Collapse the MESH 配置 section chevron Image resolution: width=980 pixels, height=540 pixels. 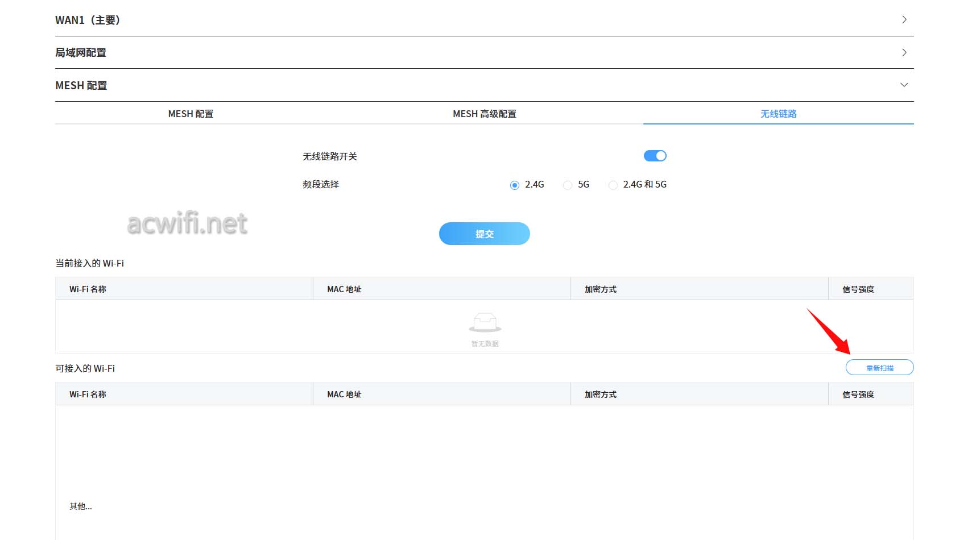(x=904, y=85)
